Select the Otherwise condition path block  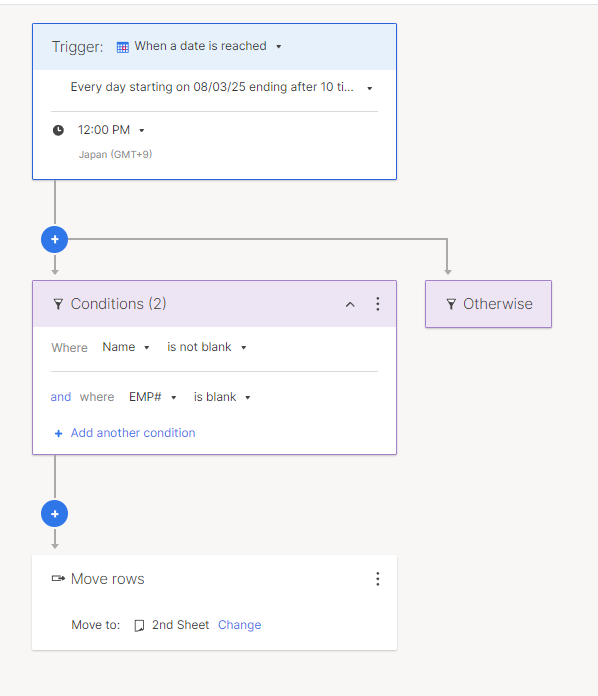488,304
